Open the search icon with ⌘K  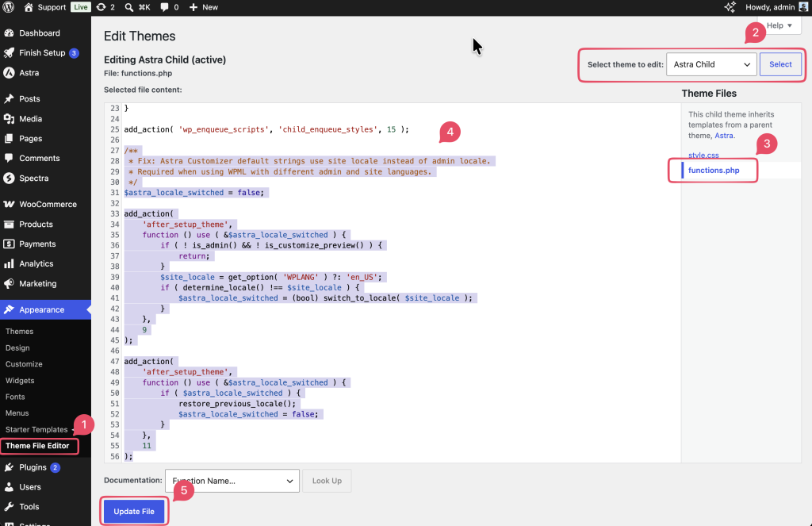[129, 7]
